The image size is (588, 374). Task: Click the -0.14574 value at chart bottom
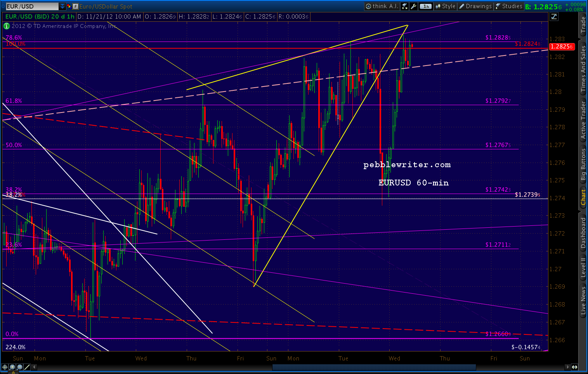tap(526, 347)
